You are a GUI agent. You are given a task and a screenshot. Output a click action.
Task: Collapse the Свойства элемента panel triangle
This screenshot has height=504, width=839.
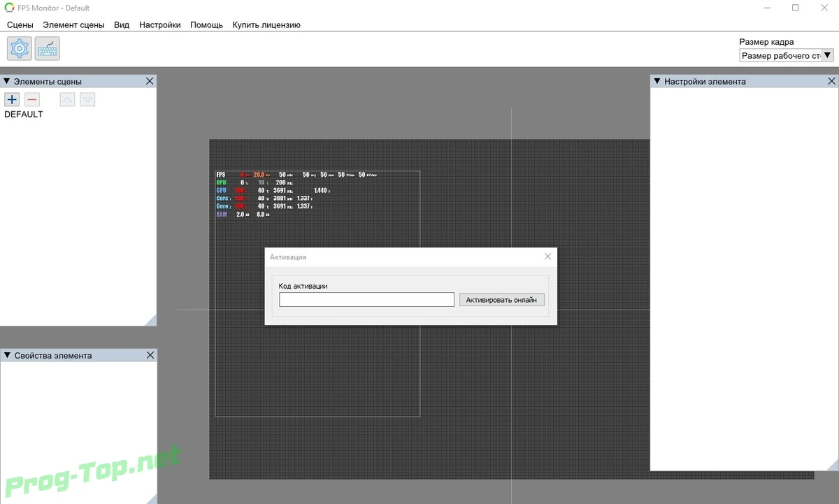click(6, 355)
